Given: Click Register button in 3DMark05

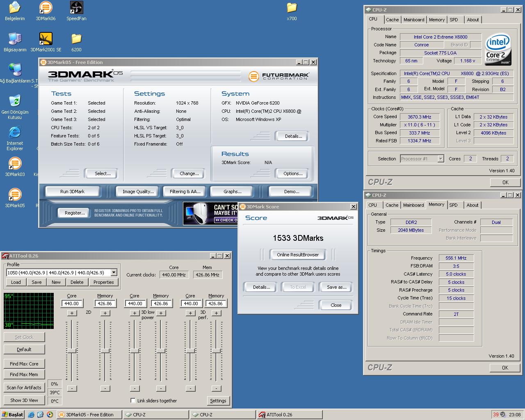Looking at the screenshot, I should pyautogui.click(x=75, y=213).
